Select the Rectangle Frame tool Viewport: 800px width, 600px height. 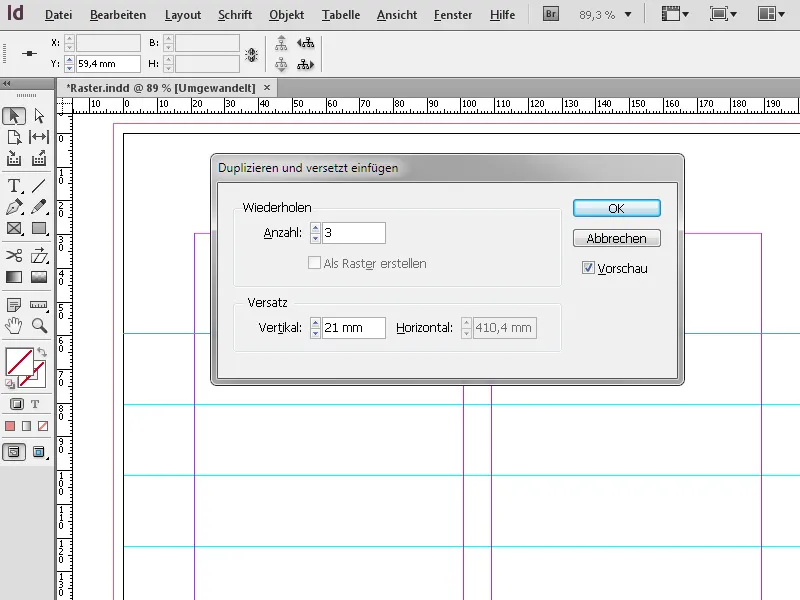[x=14, y=229]
